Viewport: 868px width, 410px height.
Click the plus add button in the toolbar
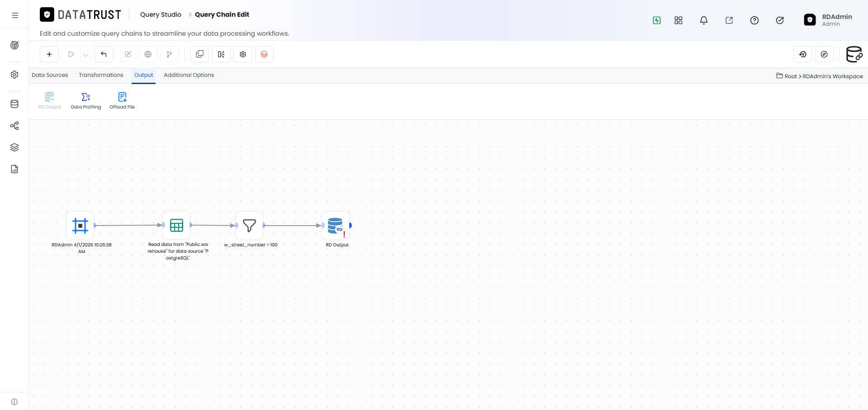(x=49, y=54)
